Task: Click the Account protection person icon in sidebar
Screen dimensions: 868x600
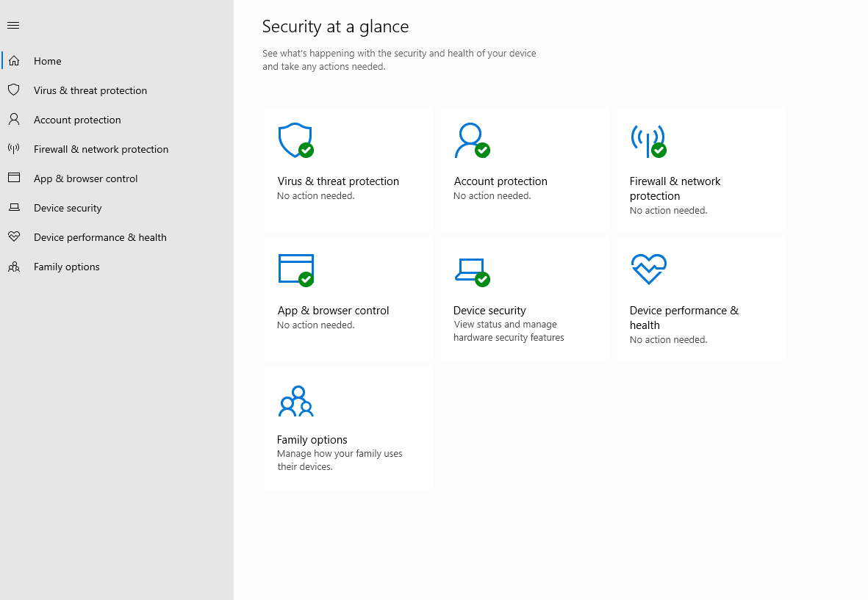Action: point(14,120)
